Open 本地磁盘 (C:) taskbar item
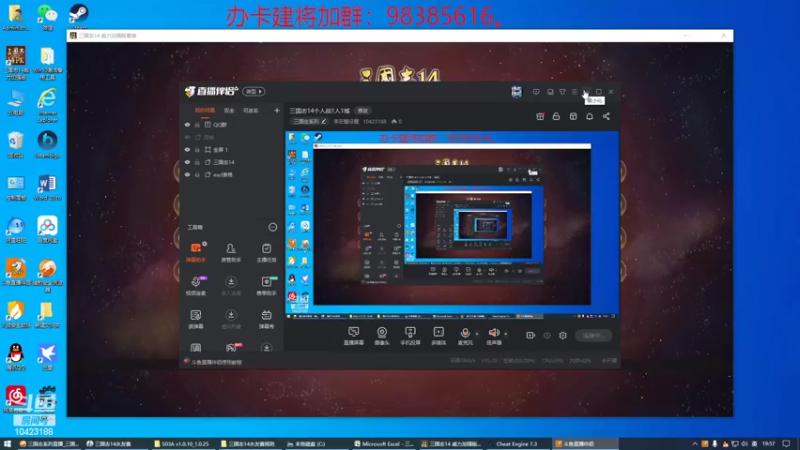This screenshot has width=800, height=450. pyautogui.click(x=306, y=444)
